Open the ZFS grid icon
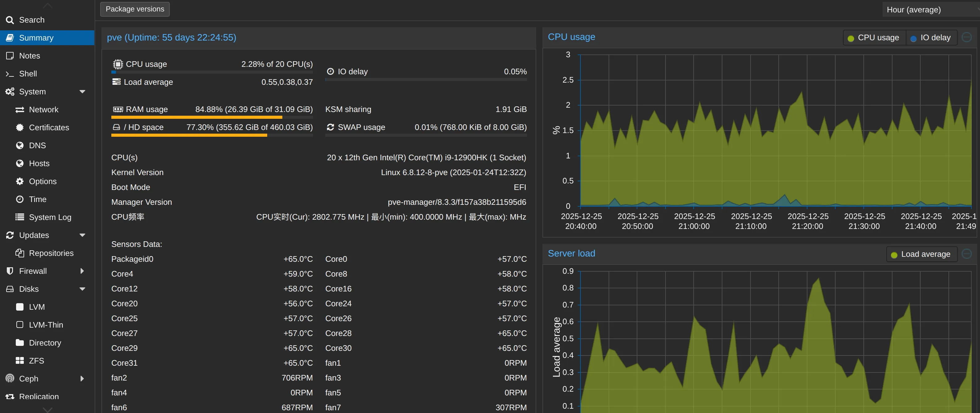The image size is (980, 413). tap(20, 360)
